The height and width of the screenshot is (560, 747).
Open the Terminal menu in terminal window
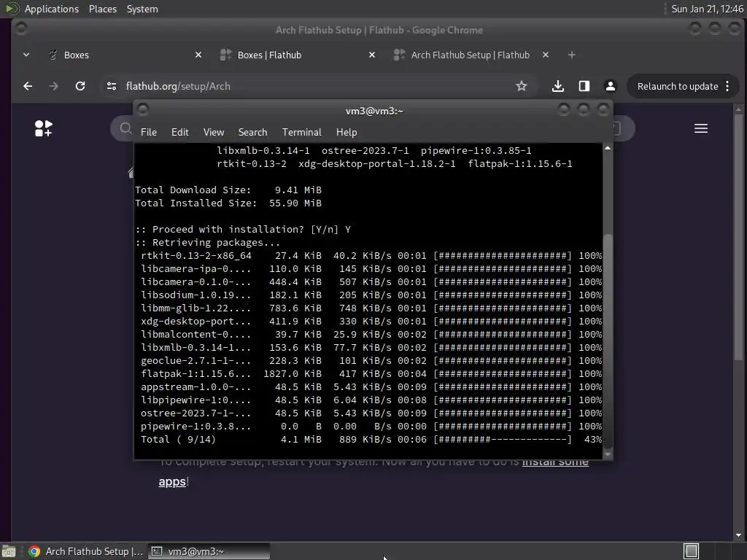coord(301,133)
